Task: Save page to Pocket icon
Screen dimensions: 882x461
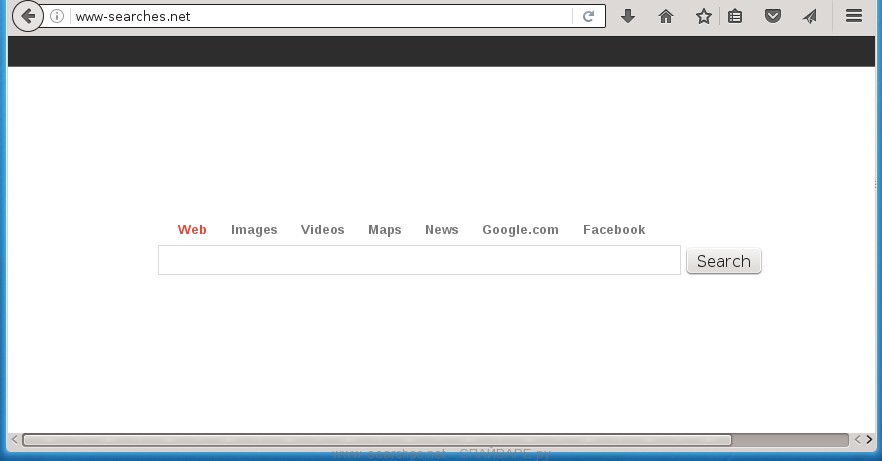Action: 773,16
